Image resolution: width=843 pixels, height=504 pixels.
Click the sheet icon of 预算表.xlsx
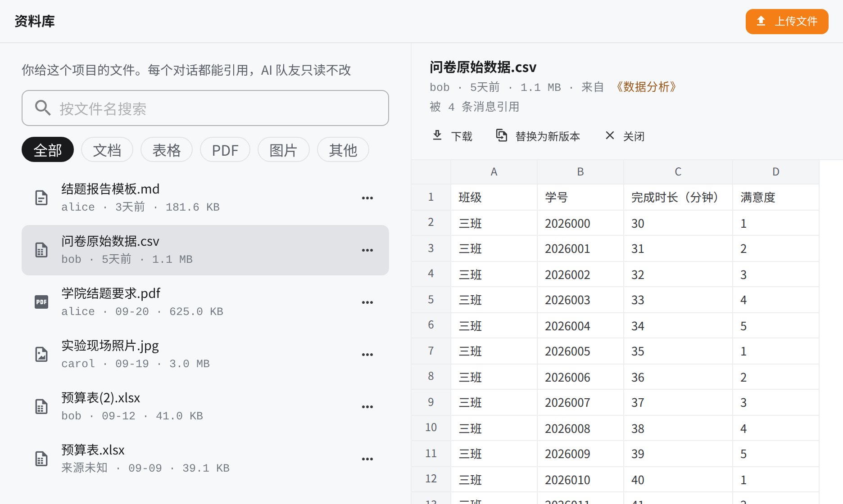41,459
